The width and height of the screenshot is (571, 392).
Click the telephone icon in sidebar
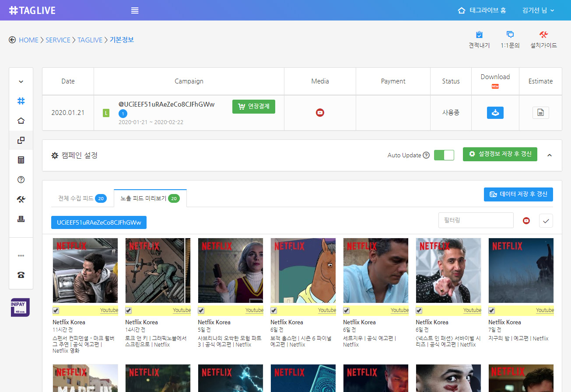[21, 275]
